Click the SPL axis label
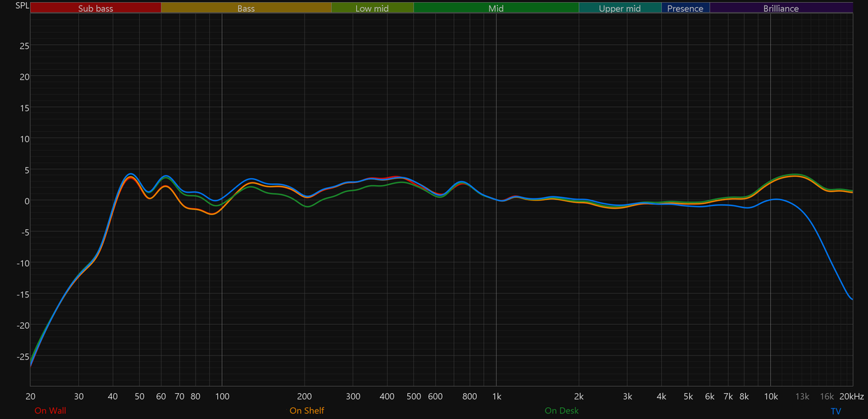This screenshot has height=419, width=868. tap(22, 6)
